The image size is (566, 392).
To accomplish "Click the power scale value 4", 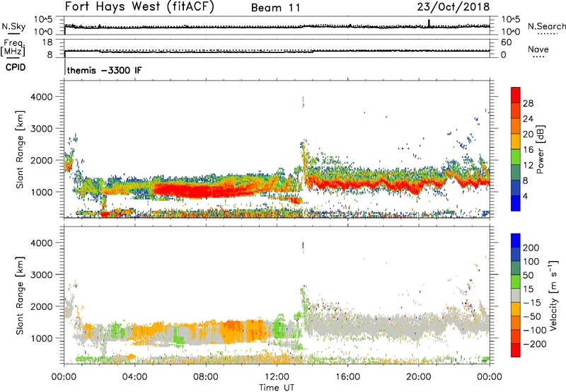I will click(526, 196).
